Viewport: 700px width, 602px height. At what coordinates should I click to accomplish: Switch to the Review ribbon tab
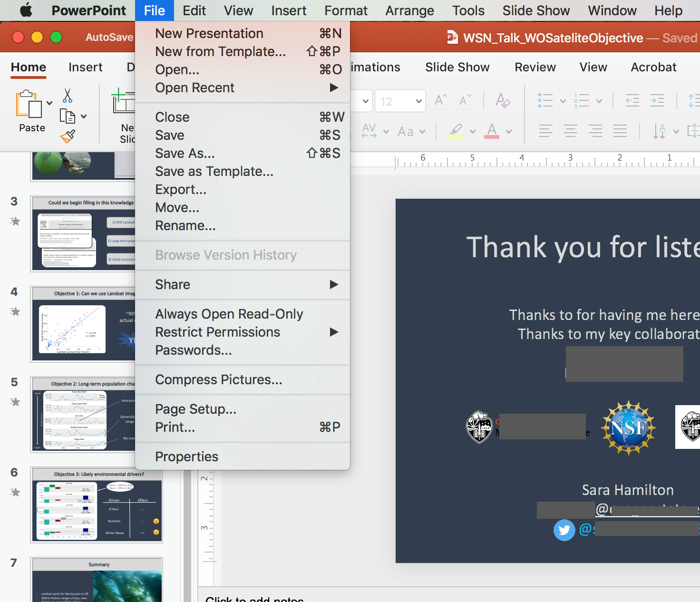[535, 67]
